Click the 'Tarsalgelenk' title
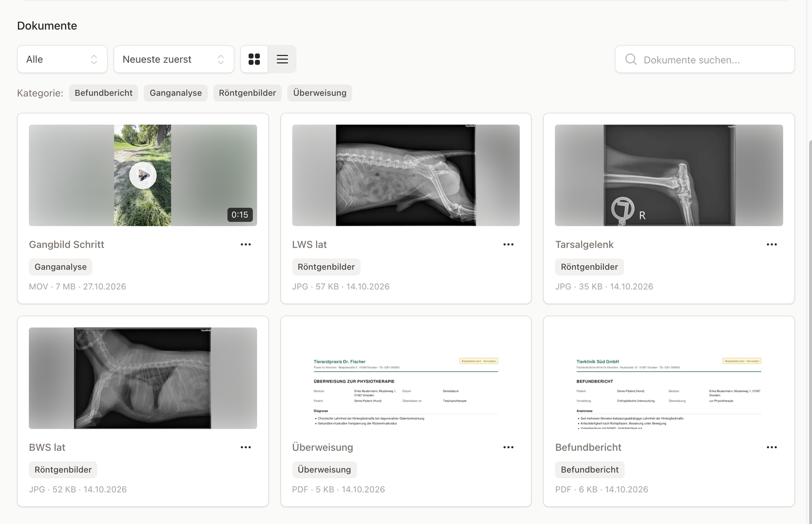 click(584, 244)
